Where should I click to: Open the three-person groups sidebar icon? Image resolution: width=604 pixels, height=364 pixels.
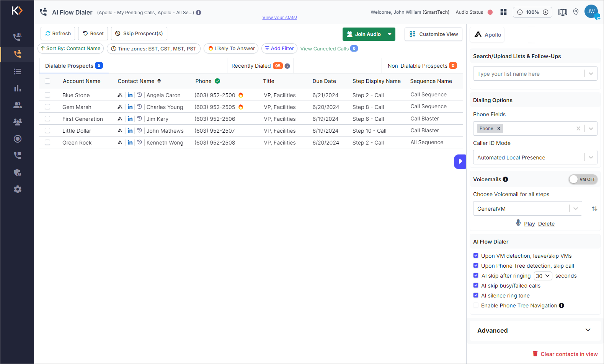(x=18, y=122)
